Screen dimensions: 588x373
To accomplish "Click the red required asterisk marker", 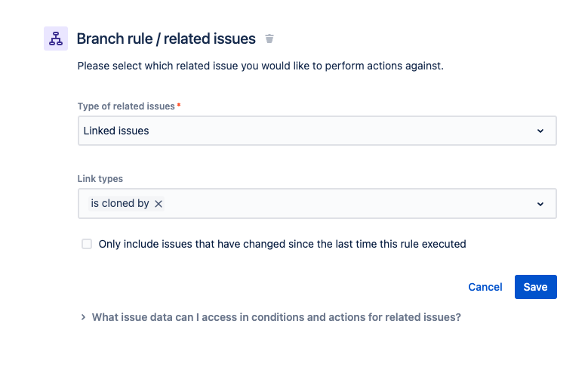I will coord(179,106).
